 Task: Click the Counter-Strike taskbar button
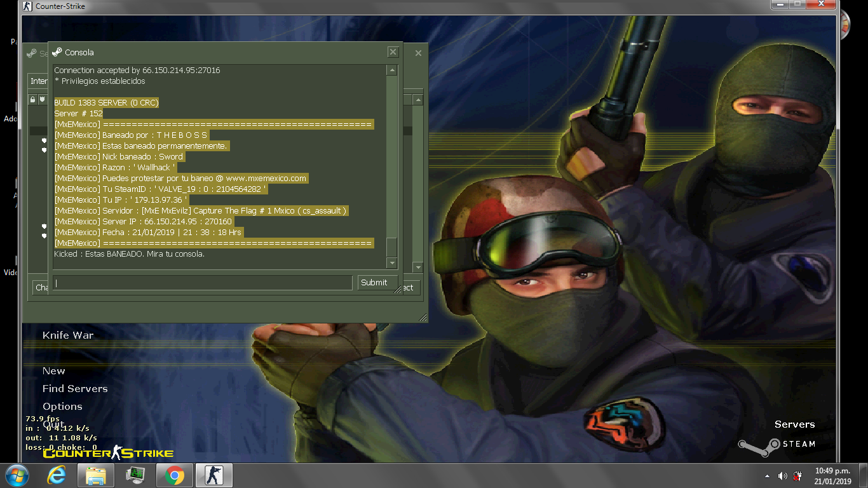coord(214,475)
